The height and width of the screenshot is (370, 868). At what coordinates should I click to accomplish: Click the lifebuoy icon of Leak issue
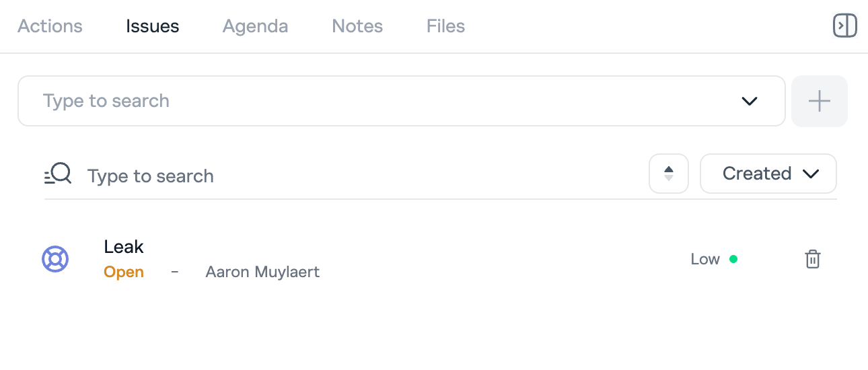point(55,259)
